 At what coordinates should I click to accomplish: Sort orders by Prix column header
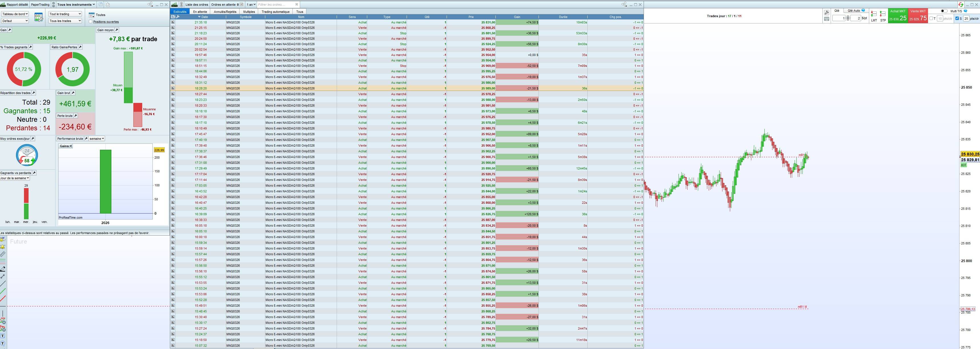(x=471, y=17)
